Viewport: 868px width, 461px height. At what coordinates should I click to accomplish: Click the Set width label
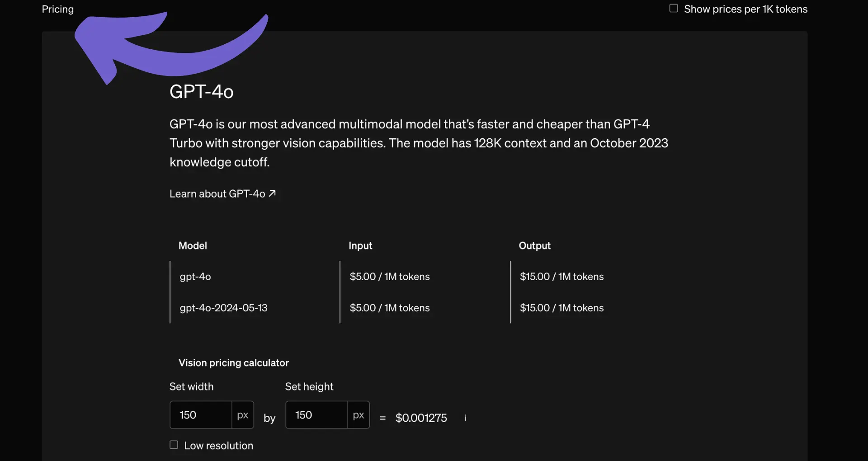(x=192, y=387)
